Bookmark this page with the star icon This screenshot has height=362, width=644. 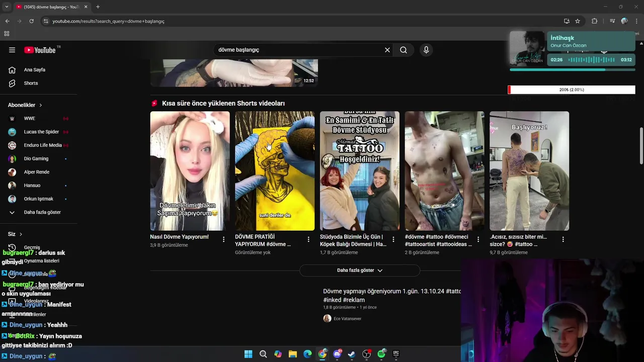578,21
